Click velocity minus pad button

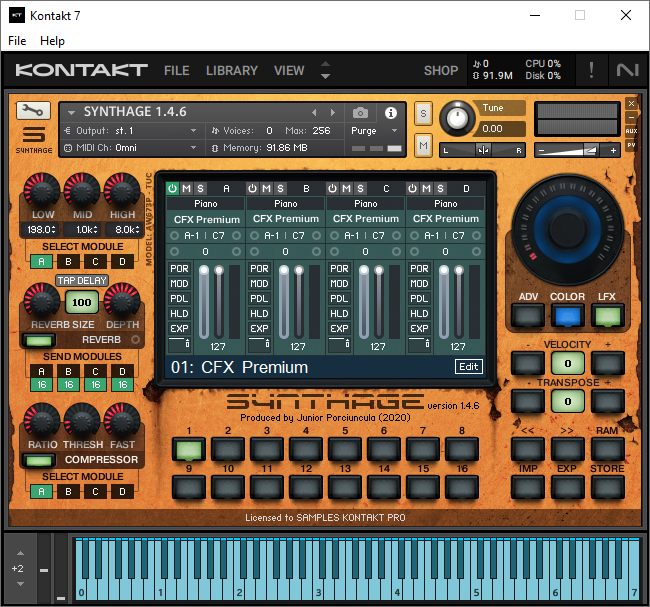tap(528, 363)
